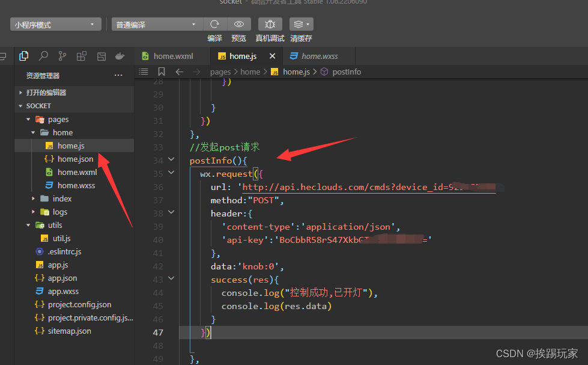Click the bookmark icon in editor toolbar
Image resolution: width=588 pixels, height=365 pixels.
tap(161, 72)
